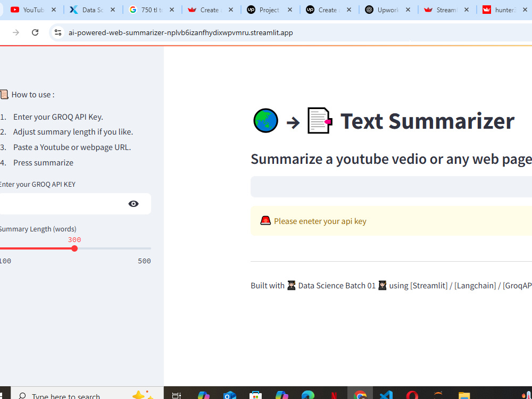Click the red siren icon in the warning
The width and height of the screenshot is (532, 399).
pos(265,221)
